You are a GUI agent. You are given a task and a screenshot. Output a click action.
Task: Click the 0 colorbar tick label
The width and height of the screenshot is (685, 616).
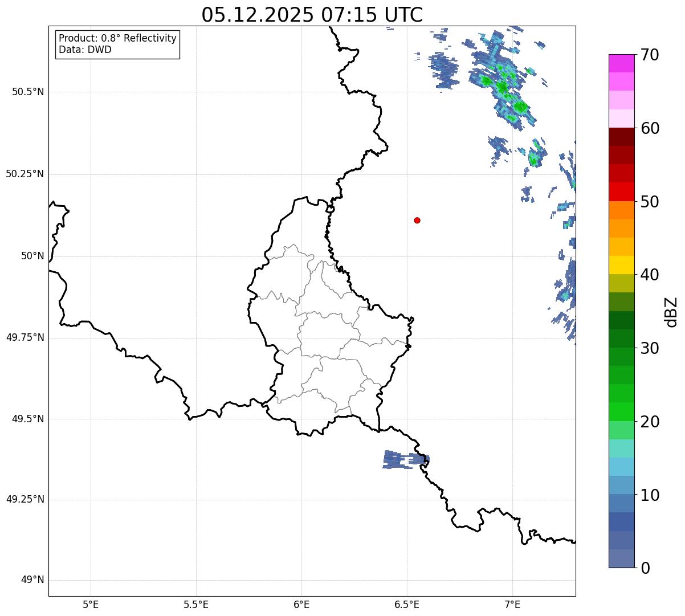[x=645, y=568]
